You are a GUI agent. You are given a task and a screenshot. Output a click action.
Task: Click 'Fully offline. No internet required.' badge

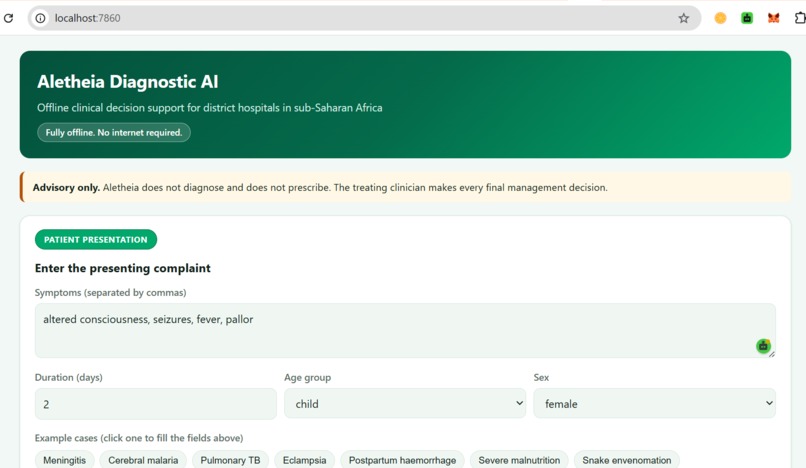(114, 133)
